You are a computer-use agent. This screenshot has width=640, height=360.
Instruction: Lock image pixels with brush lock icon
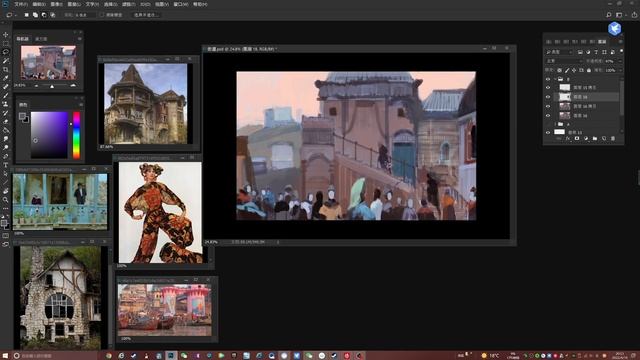click(x=567, y=70)
